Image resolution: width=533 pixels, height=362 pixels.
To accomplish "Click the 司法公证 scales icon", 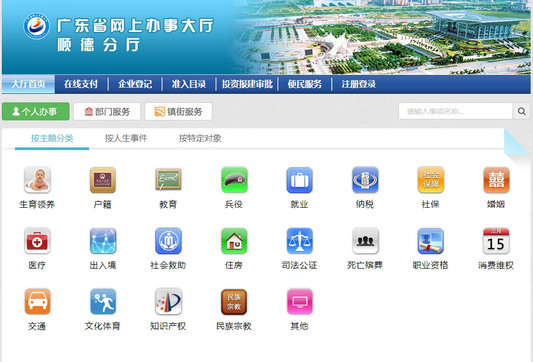I will [x=299, y=241].
